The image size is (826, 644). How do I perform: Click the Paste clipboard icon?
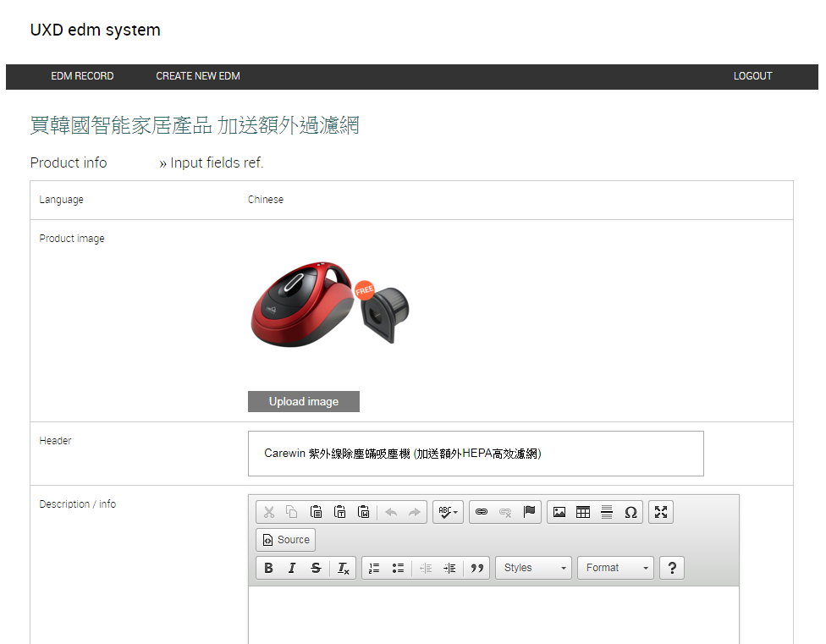point(316,512)
